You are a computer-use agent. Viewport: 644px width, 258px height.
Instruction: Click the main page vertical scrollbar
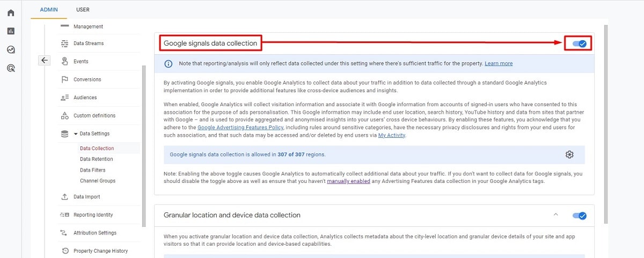606,124
